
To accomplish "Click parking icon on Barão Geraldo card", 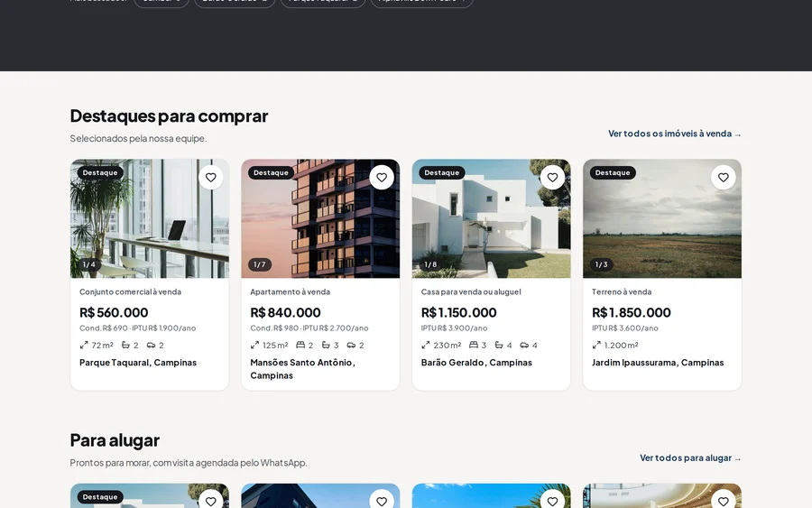I will click(x=524, y=345).
